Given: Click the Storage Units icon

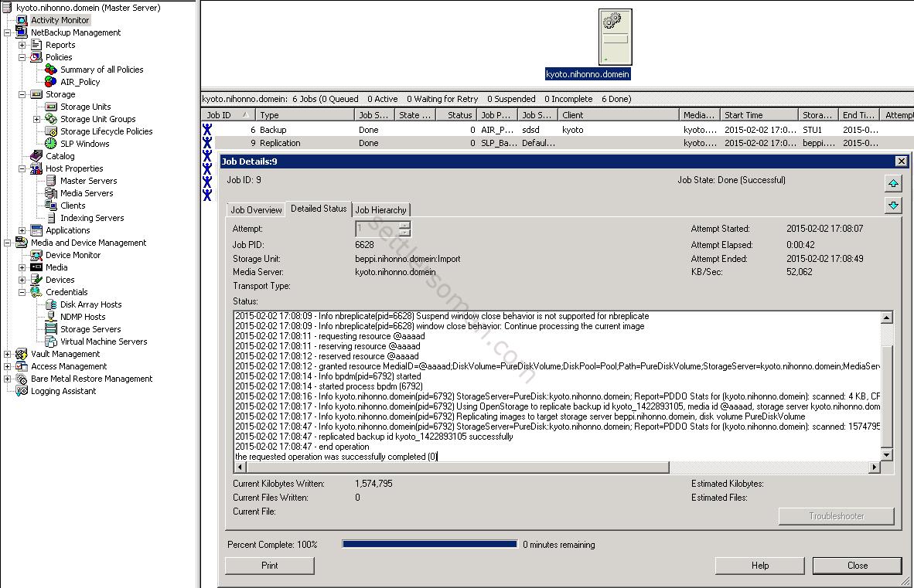Looking at the screenshot, I should pyautogui.click(x=51, y=107).
